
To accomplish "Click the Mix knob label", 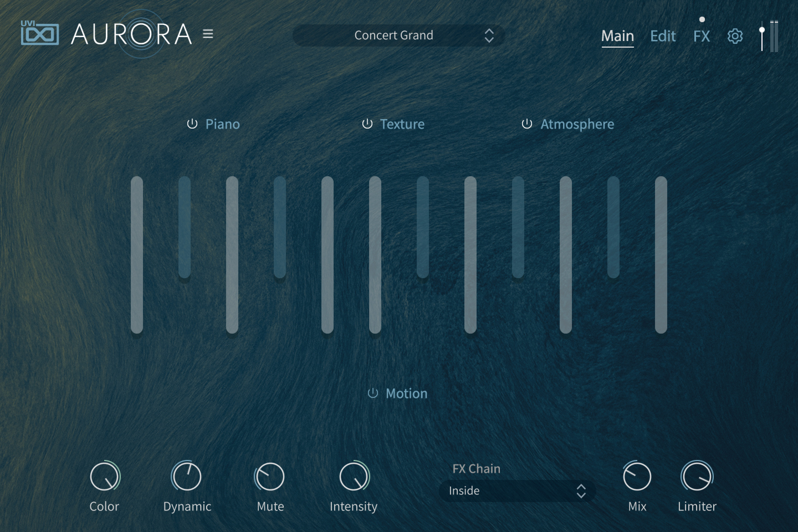I will [x=637, y=506].
